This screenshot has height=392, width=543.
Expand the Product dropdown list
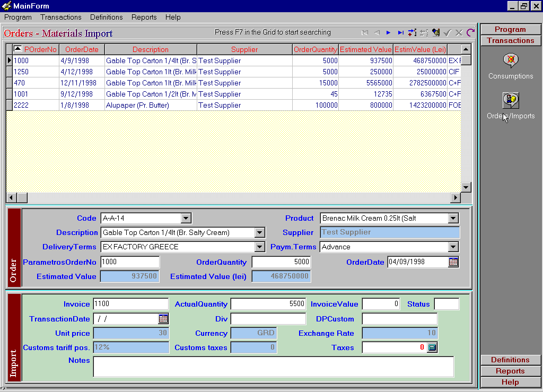click(x=453, y=218)
